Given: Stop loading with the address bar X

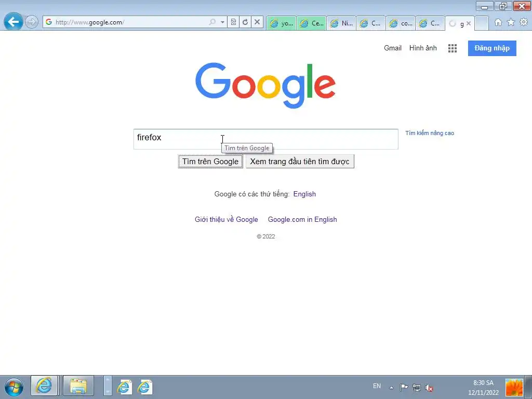Looking at the screenshot, I should [257, 22].
